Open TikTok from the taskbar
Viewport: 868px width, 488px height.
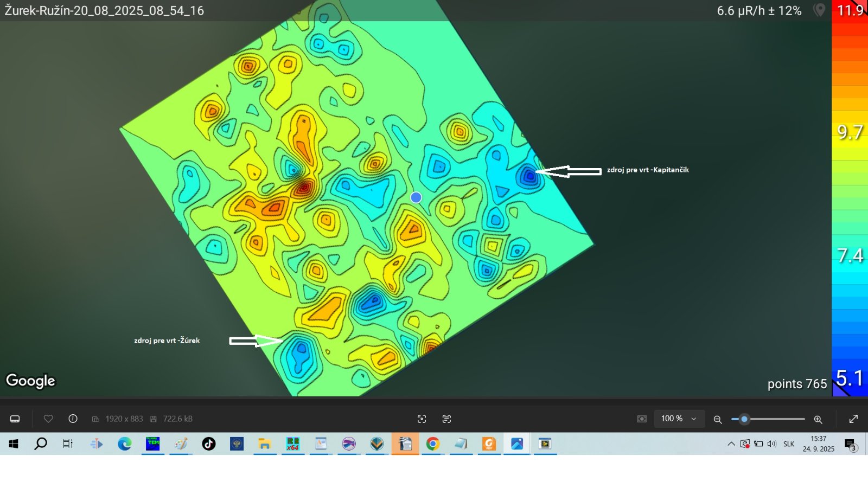point(209,444)
